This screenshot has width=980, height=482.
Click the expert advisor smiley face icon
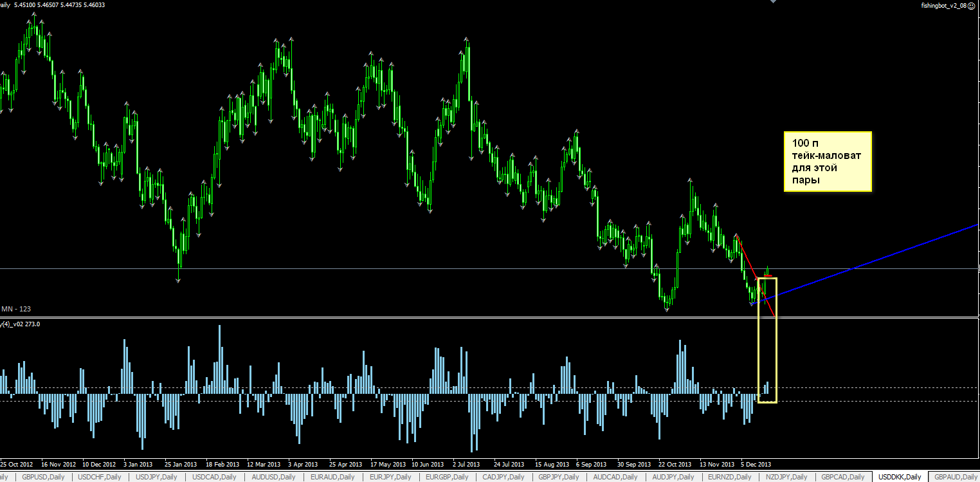click(x=972, y=5)
